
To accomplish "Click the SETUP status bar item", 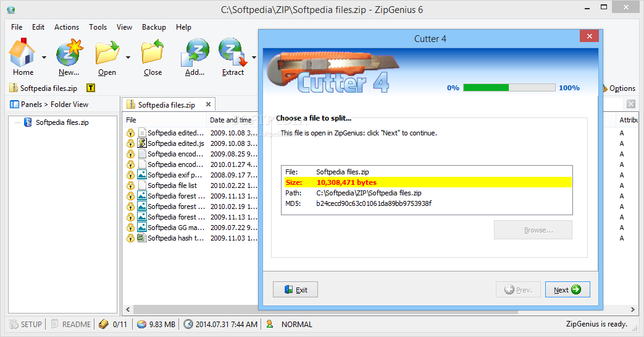I will pyautogui.click(x=25, y=324).
